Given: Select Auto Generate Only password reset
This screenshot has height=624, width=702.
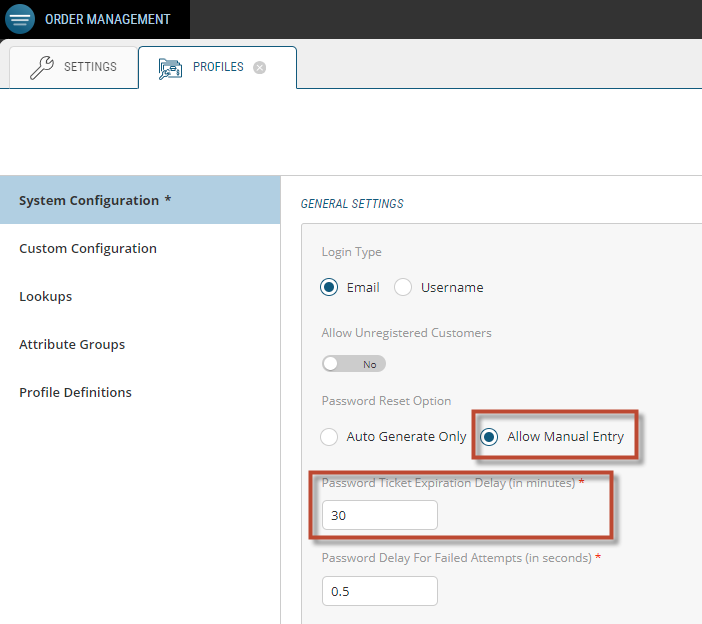Looking at the screenshot, I should tap(329, 437).
